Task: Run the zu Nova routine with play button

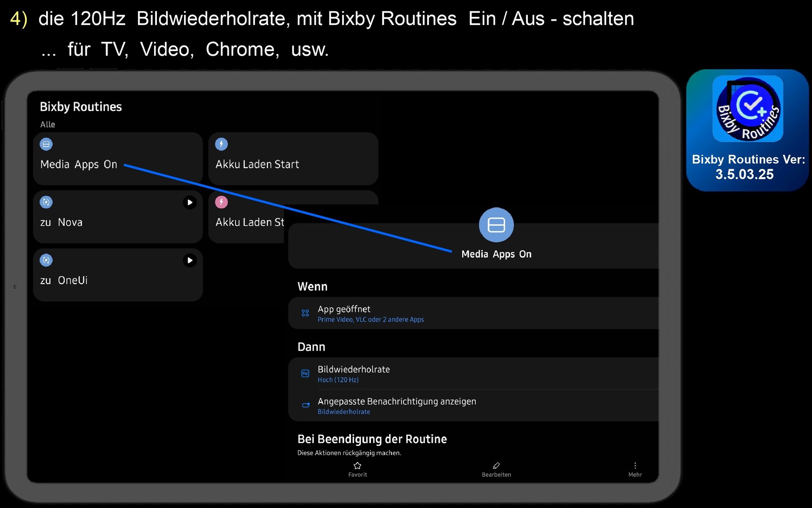Action: [189, 202]
